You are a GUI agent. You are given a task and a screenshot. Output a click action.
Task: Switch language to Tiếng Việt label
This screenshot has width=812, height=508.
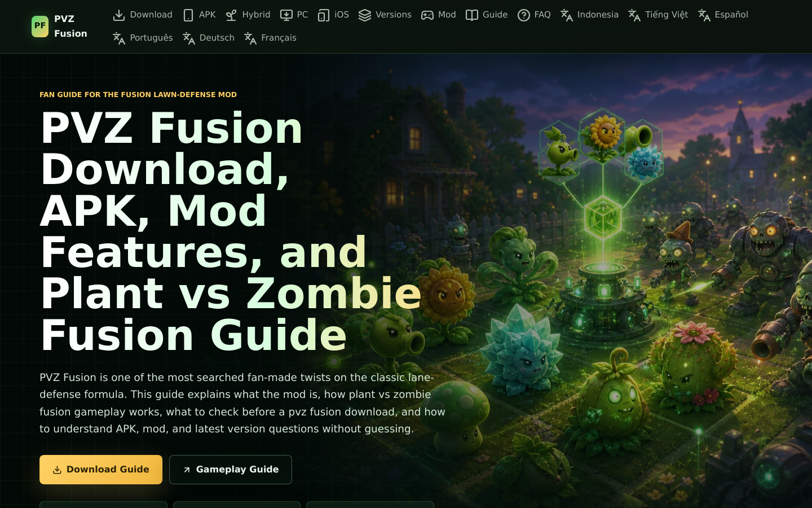point(667,15)
